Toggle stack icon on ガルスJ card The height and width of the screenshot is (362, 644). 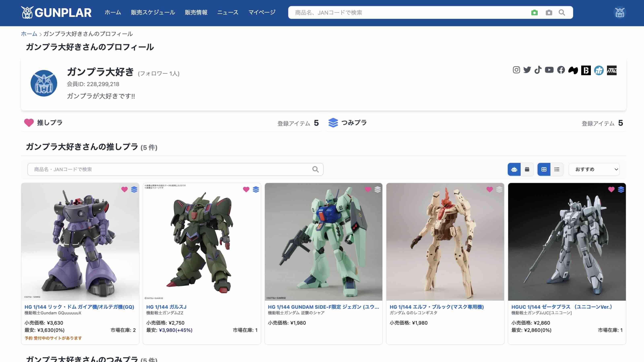(256, 189)
